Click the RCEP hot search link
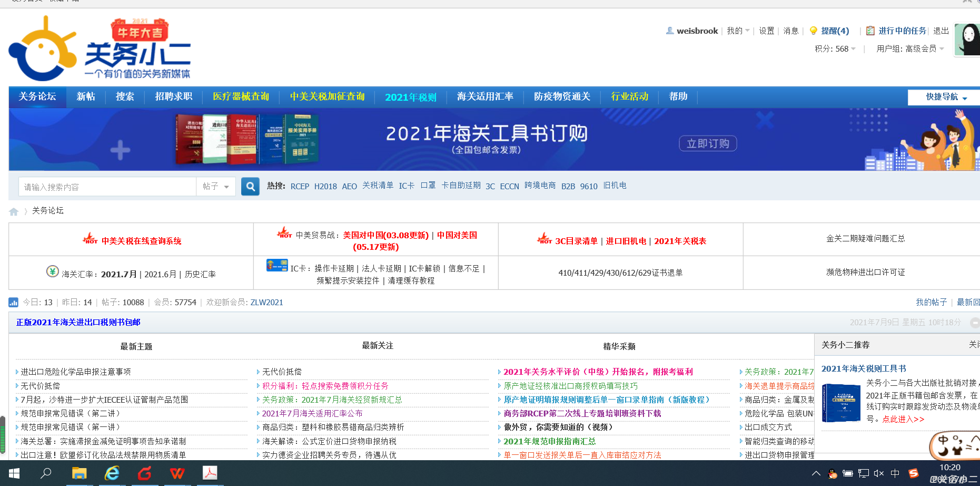The image size is (980, 486). [x=300, y=187]
